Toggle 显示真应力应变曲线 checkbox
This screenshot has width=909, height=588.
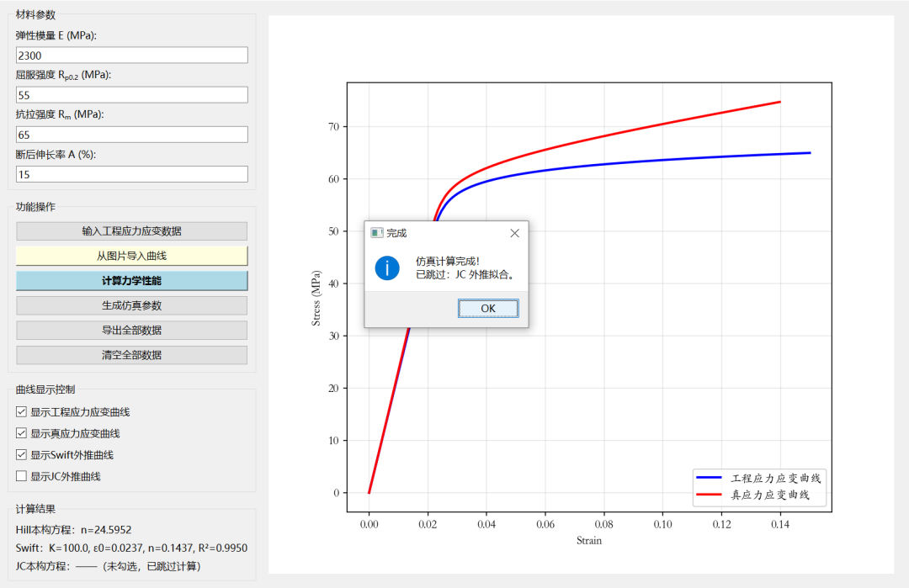(21, 433)
